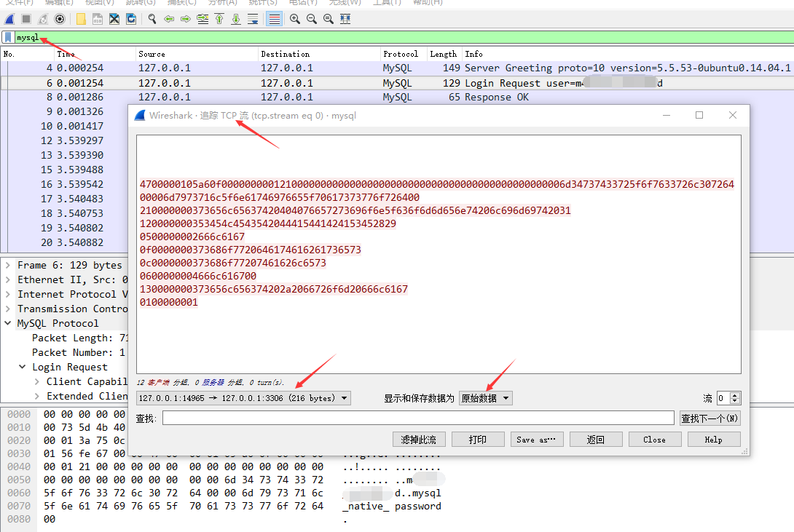Expand the Client Capabilities tree item
794x532 pixels.
(x=37, y=381)
